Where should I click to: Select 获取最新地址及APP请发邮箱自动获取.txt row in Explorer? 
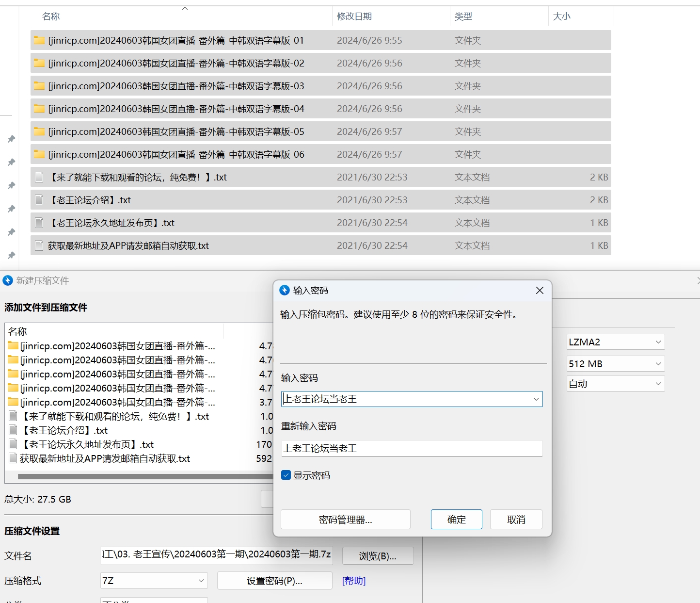coord(320,245)
